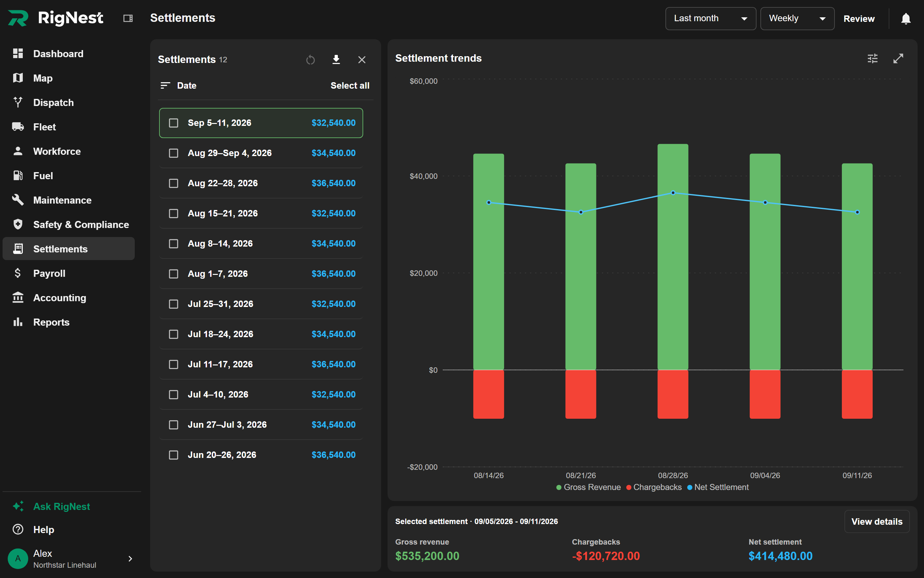Click the Map icon in sidebar
924x578 pixels.
18,78
